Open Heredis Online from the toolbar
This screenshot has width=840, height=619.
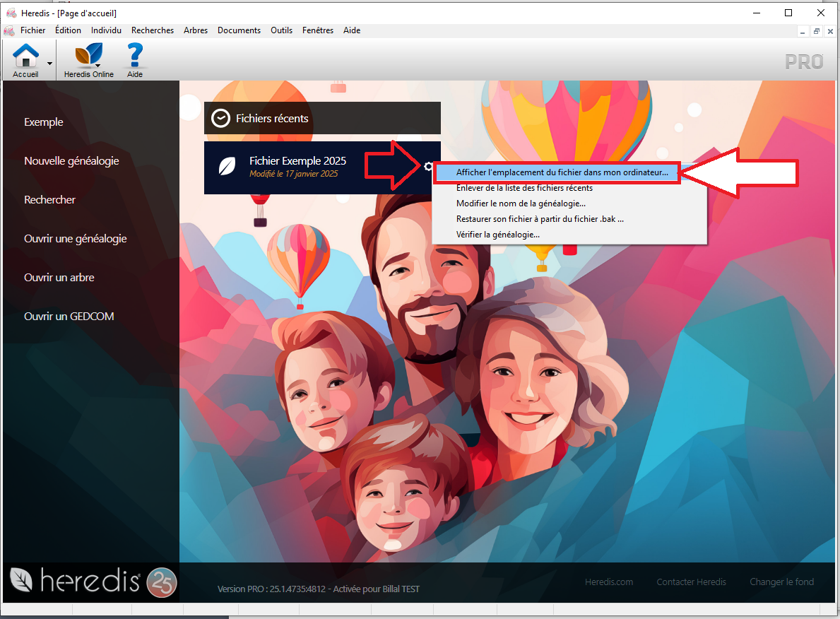pyautogui.click(x=88, y=55)
